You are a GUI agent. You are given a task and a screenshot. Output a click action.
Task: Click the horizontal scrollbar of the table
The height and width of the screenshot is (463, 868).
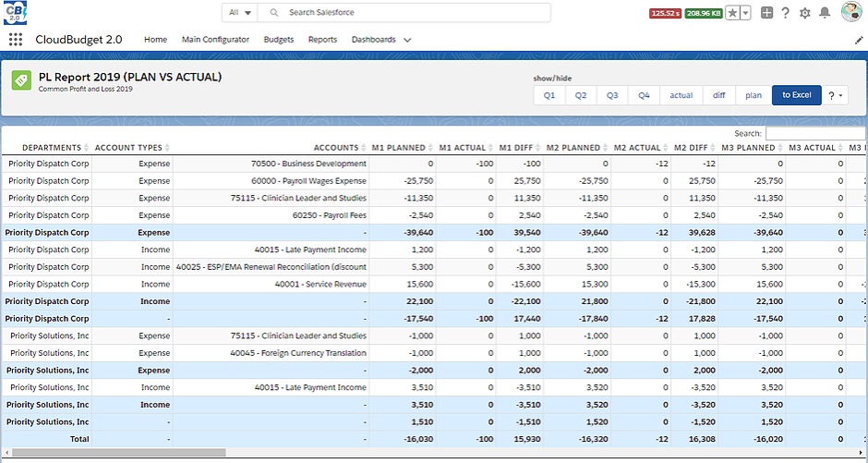coord(120,452)
